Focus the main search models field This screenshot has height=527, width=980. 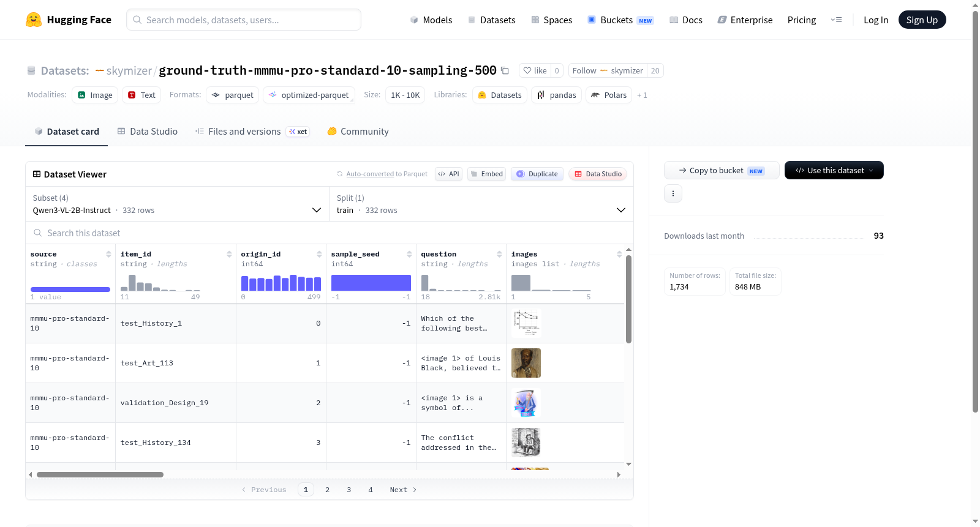click(244, 20)
